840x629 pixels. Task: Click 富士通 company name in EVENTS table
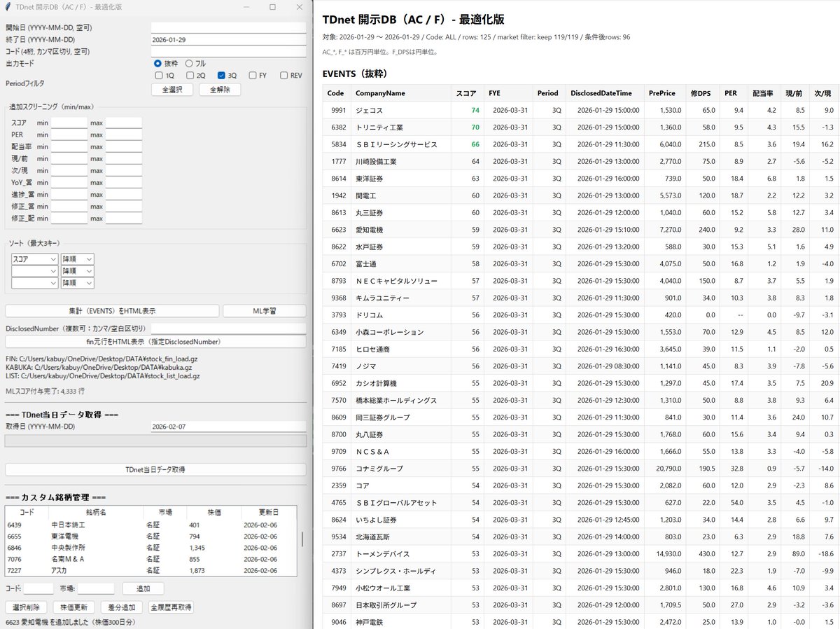click(x=367, y=264)
